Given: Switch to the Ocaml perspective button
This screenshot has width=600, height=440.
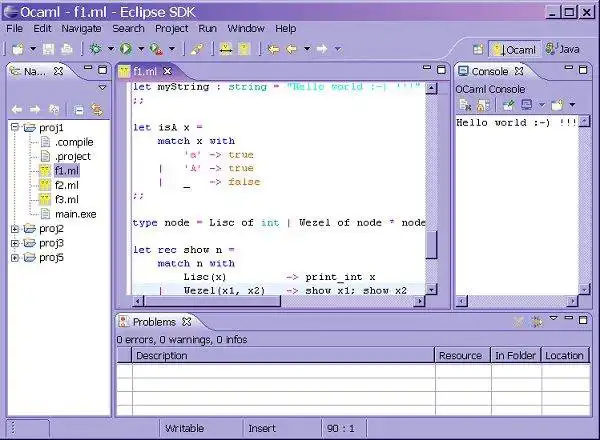Looking at the screenshot, I should coord(515,50).
